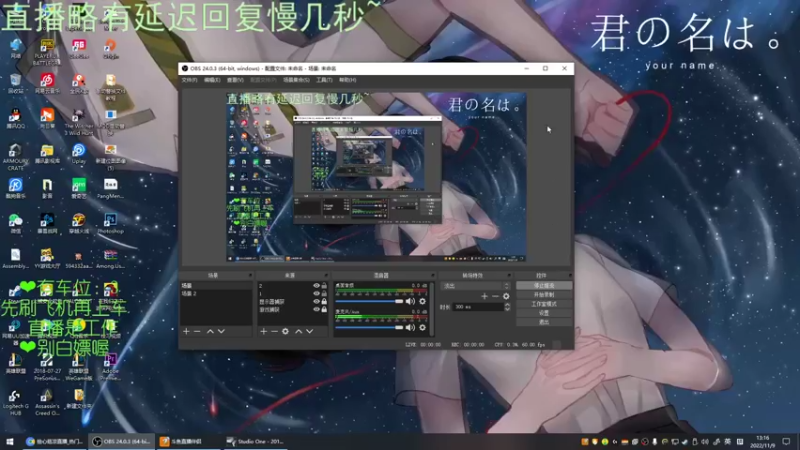The width and height of the screenshot is (800, 450).
Task: Add a new source with plus icon
Action: [x=263, y=332]
